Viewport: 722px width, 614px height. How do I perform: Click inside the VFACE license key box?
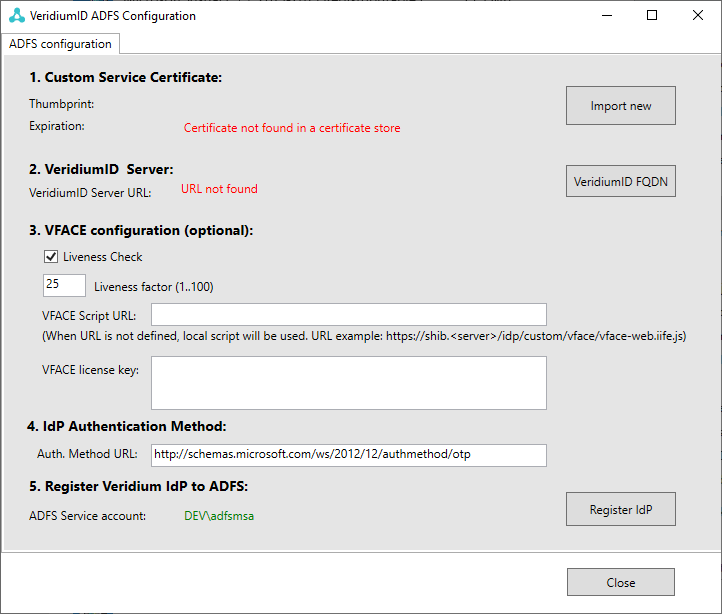(348, 383)
